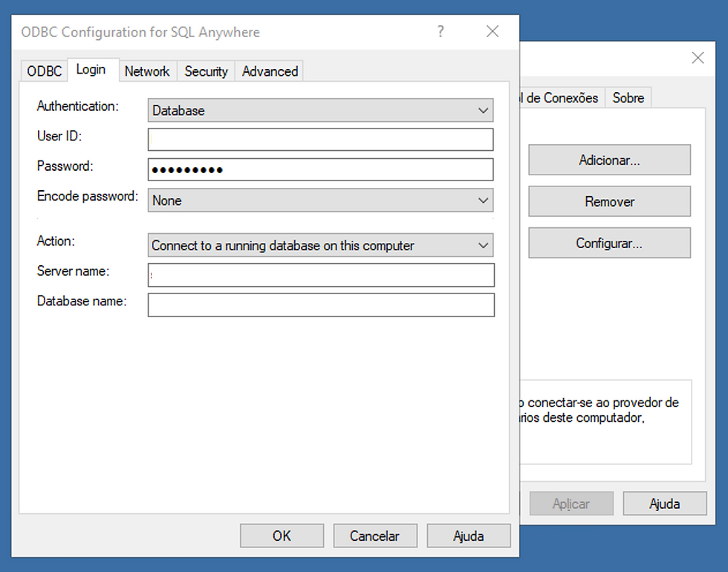Click the question mark help icon
Image resolution: width=728 pixels, height=572 pixels.
point(441,31)
